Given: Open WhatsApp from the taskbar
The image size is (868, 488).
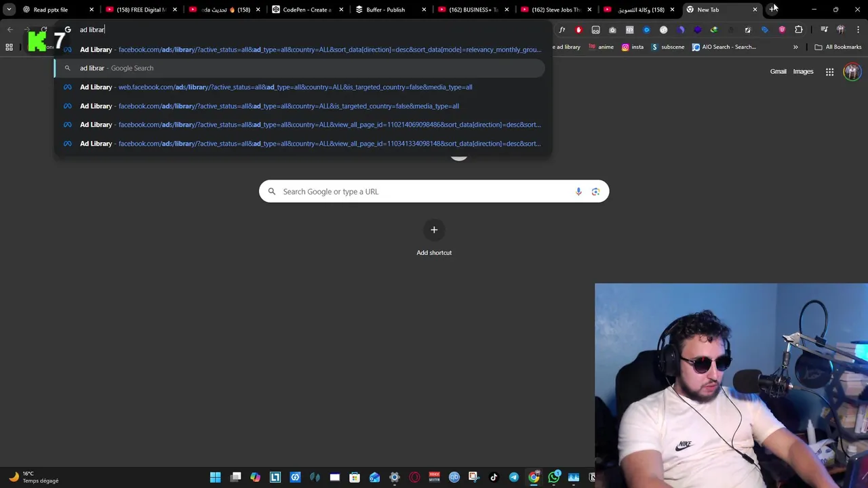Looking at the screenshot, I should pos(554,477).
